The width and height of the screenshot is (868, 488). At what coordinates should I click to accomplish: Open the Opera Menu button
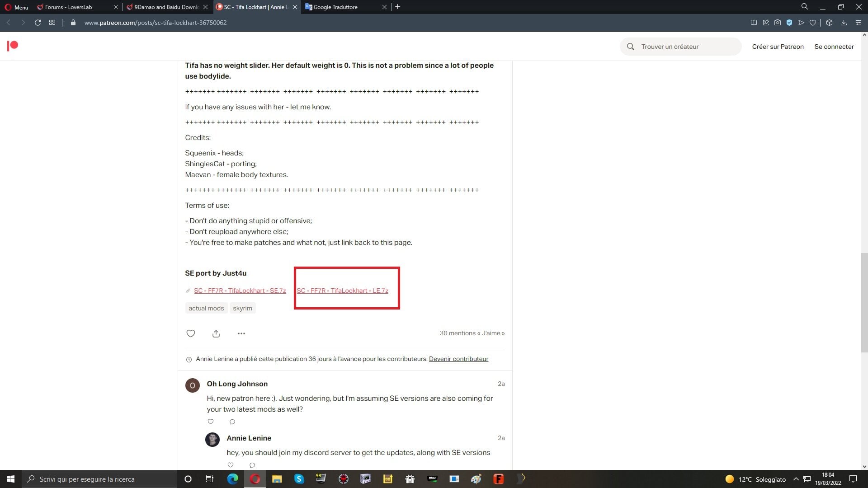click(x=17, y=7)
